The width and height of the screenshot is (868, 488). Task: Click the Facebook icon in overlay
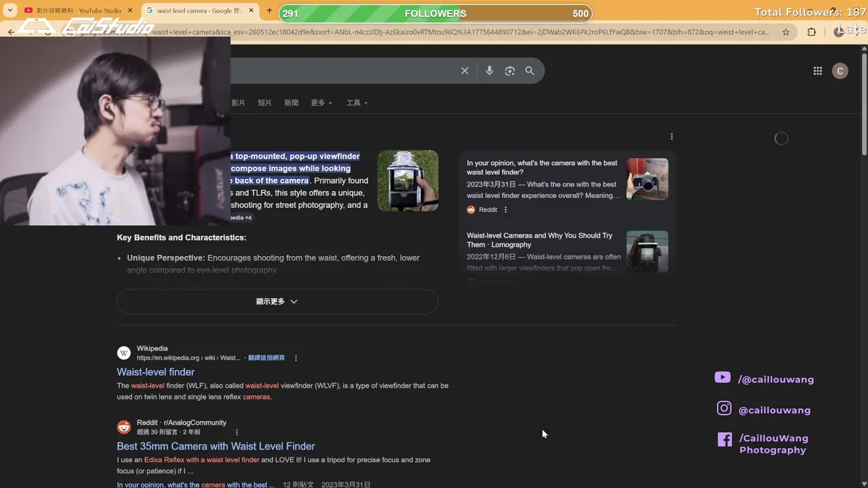725,439
